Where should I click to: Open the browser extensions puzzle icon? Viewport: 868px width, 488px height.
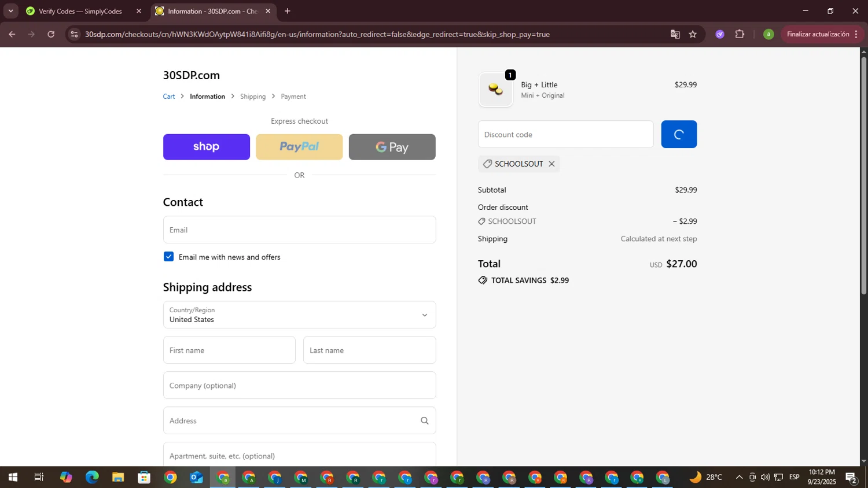pyautogui.click(x=740, y=34)
